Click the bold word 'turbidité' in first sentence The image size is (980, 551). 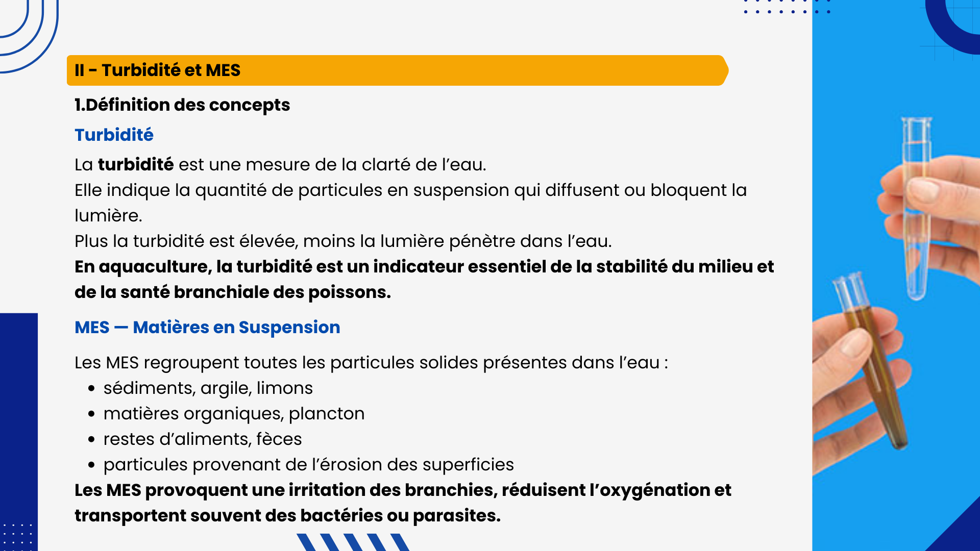click(136, 164)
